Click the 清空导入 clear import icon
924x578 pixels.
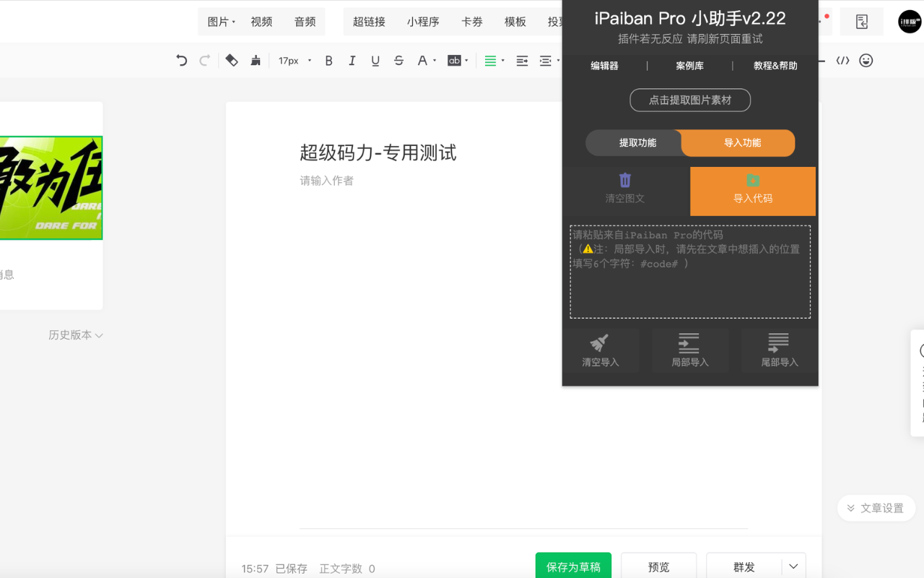(x=600, y=350)
